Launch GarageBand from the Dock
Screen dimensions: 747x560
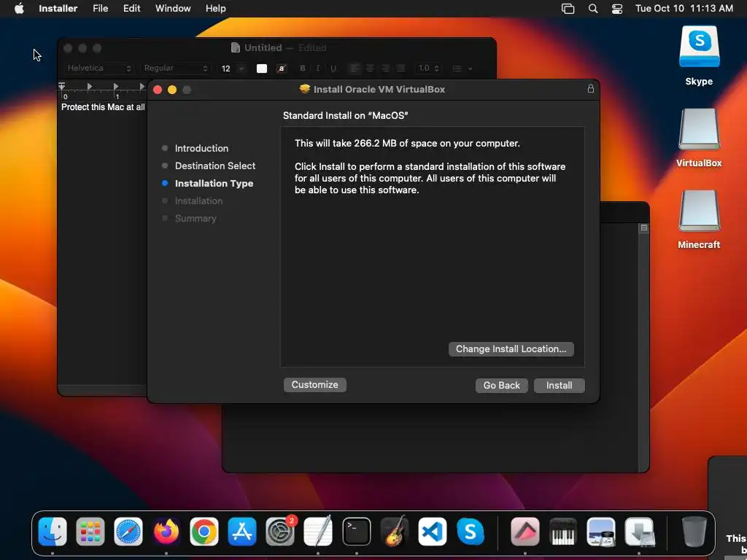click(394, 532)
